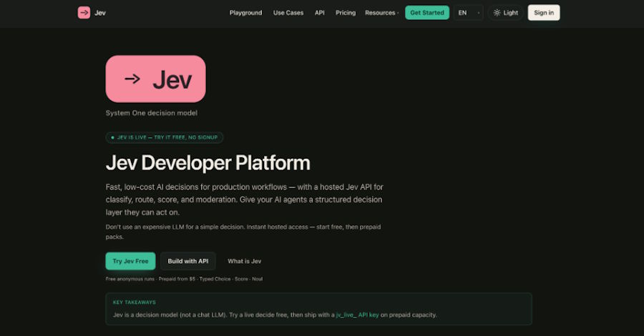The height and width of the screenshot is (336, 644).
Task: Open the Playground nav item
Action: coord(245,13)
